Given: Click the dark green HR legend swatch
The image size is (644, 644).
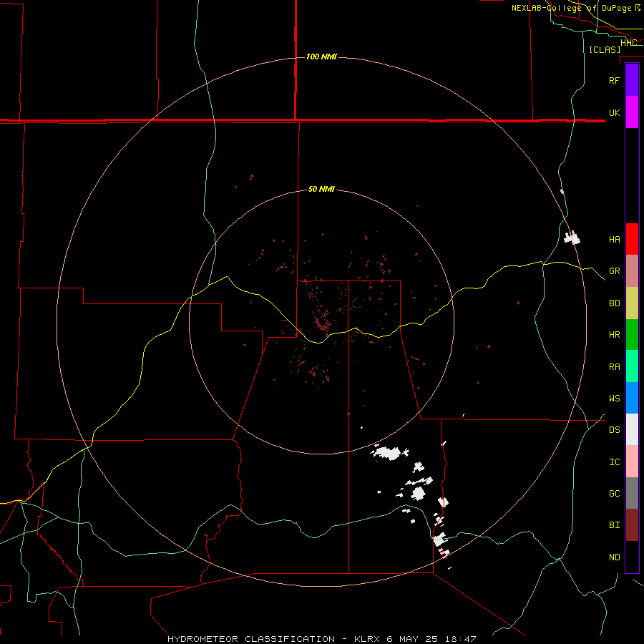Looking at the screenshot, I should 632,334.
